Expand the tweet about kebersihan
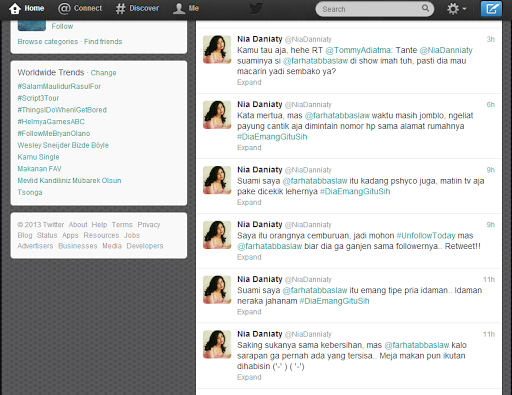The image size is (512, 395). click(249, 377)
